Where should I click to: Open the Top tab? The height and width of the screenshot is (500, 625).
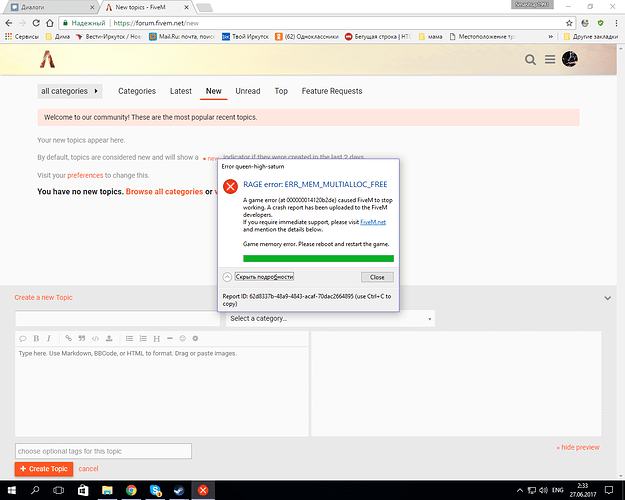(281, 91)
